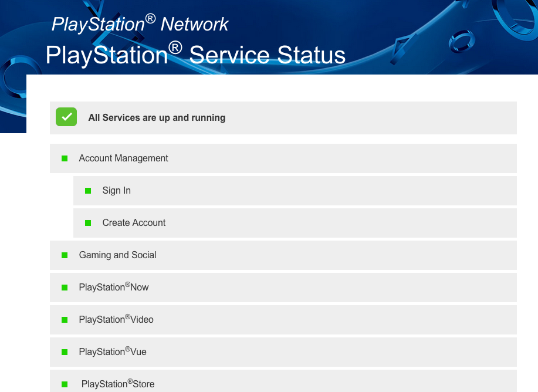The width and height of the screenshot is (538, 392).
Task: Expand the PlayStation Store row
Action: pyautogui.click(x=283, y=381)
